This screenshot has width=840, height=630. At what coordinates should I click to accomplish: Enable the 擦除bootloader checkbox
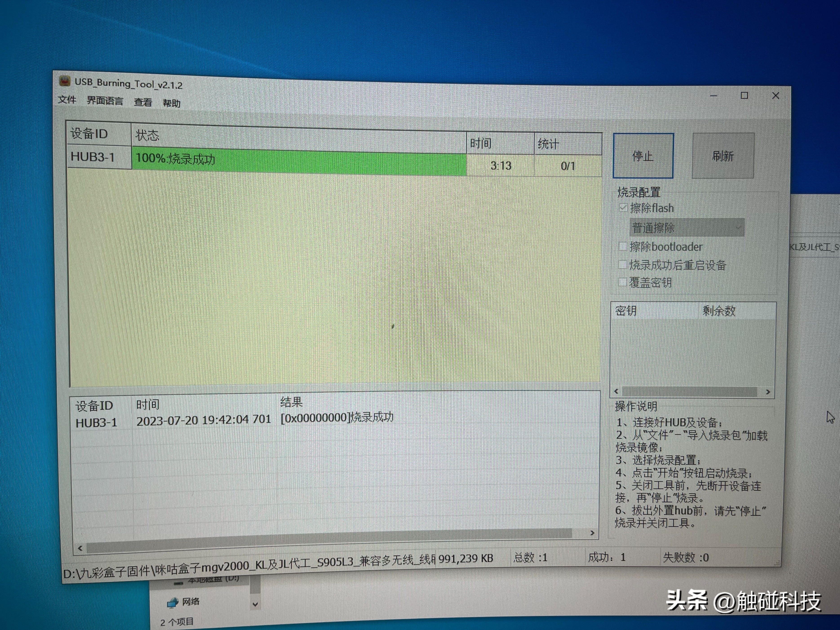click(623, 246)
